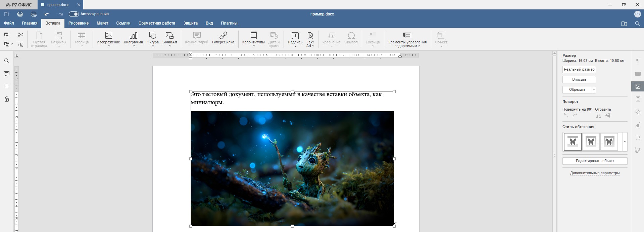The height and width of the screenshot is (232, 644).
Task: Open the Изображение insert dropdown
Action: pyautogui.click(x=108, y=39)
